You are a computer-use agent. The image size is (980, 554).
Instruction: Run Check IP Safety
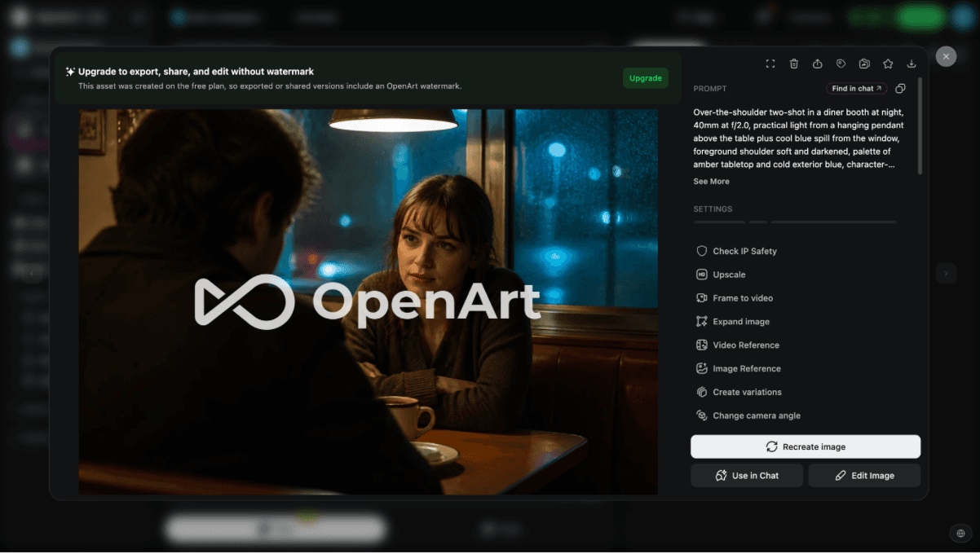tap(736, 251)
